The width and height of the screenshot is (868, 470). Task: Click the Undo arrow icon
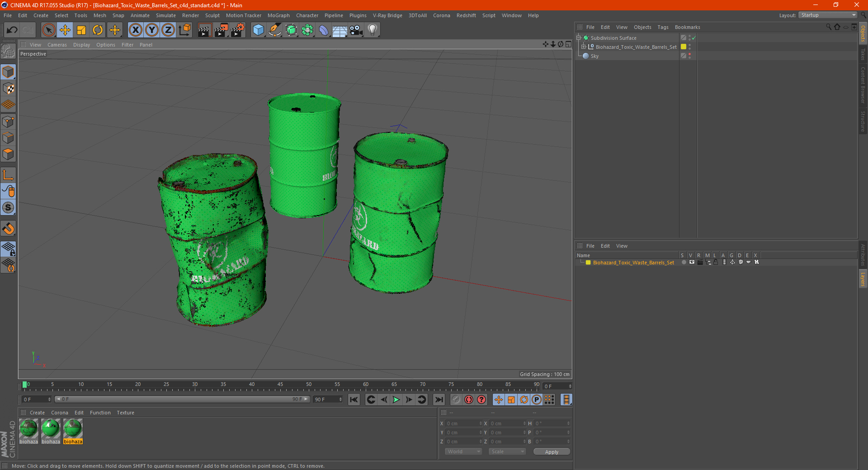click(12, 30)
